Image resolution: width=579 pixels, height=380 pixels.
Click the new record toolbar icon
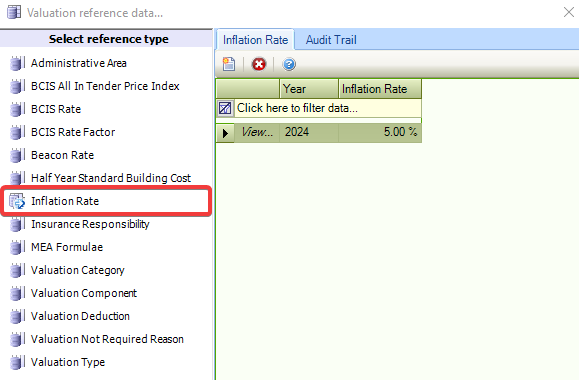click(x=229, y=64)
